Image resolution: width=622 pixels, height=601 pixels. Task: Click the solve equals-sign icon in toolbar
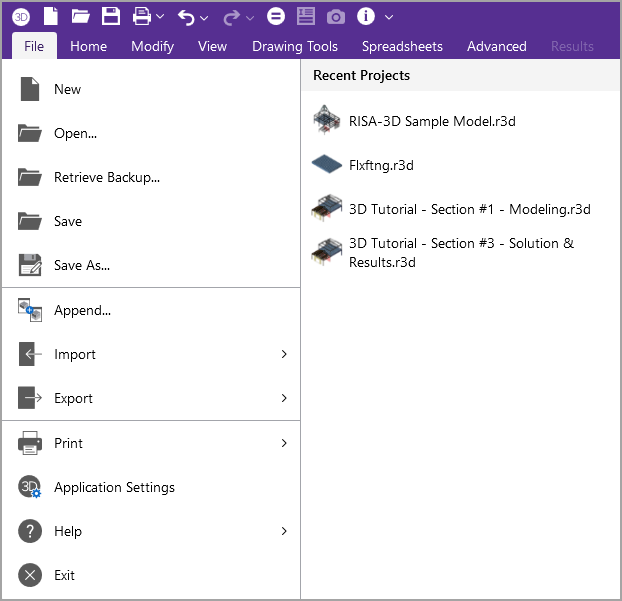click(x=276, y=16)
